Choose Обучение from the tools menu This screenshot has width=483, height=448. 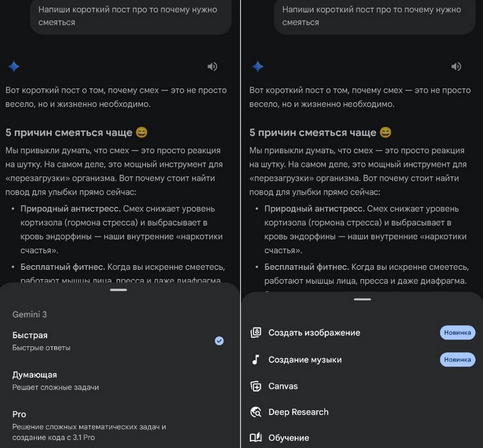[x=289, y=437]
